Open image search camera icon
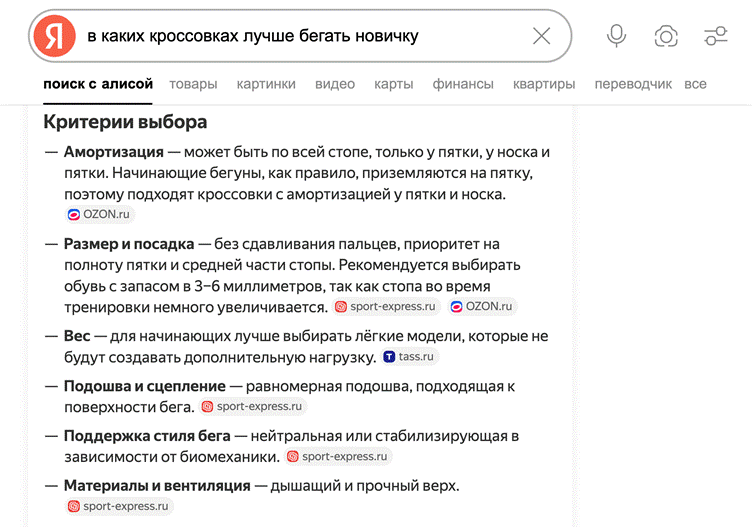 666,36
